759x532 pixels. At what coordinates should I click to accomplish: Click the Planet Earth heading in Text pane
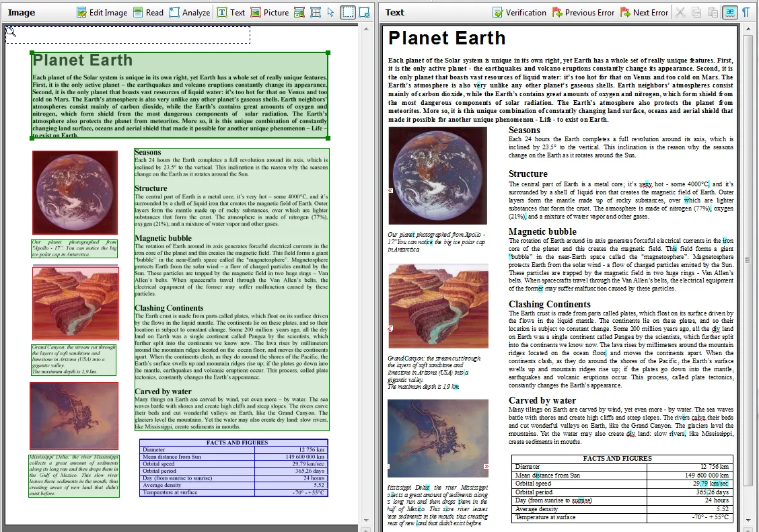(447, 38)
